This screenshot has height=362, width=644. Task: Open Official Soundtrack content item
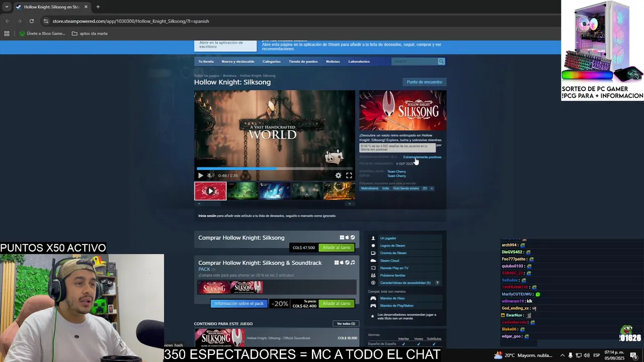[277, 338]
